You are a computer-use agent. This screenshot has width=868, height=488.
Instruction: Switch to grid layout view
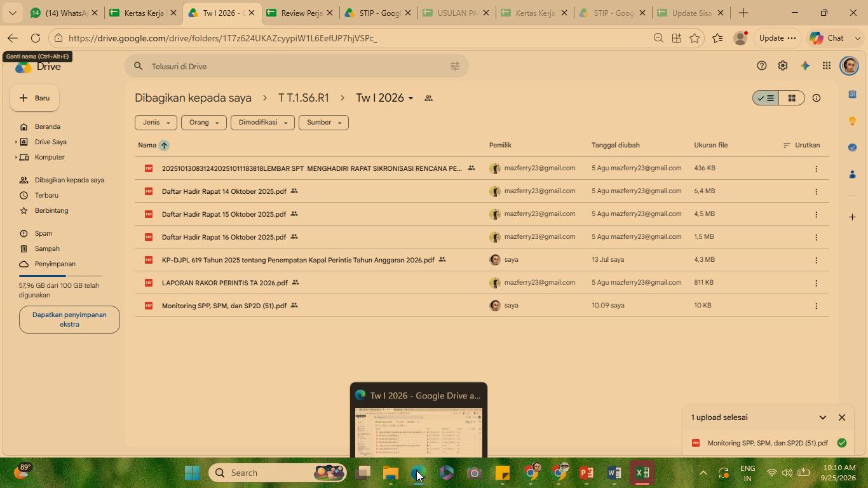point(792,98)
